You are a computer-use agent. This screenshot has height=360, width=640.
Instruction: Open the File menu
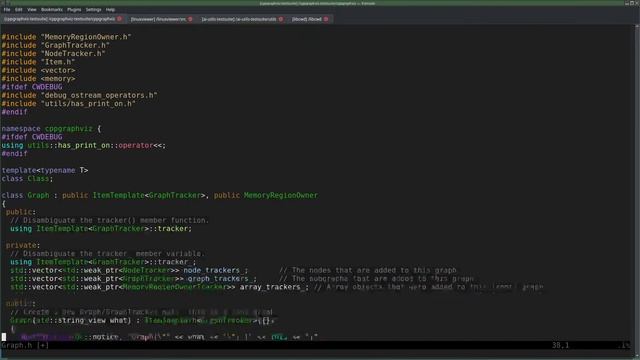click(7, 9)
